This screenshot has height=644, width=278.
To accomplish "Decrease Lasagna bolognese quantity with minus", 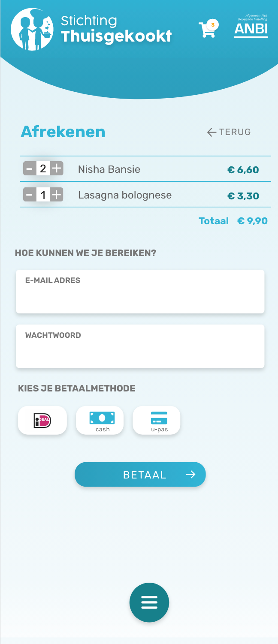I will point(29,196).
